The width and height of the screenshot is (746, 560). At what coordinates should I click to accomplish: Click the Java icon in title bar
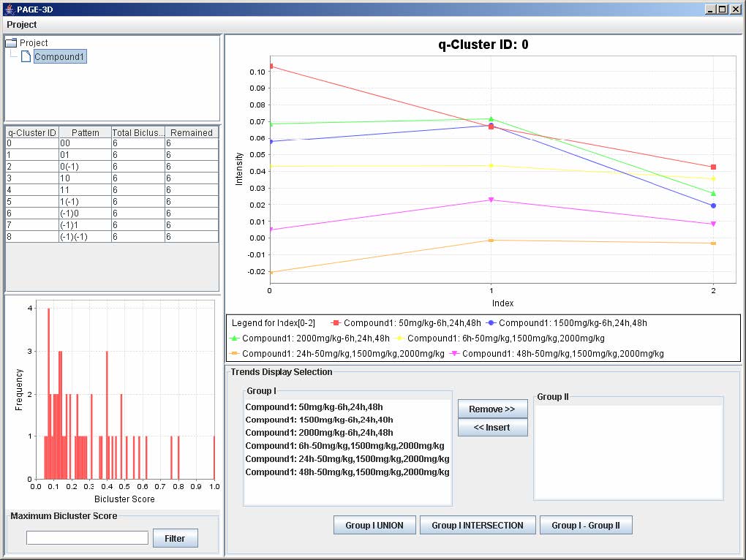pos(9,9)
